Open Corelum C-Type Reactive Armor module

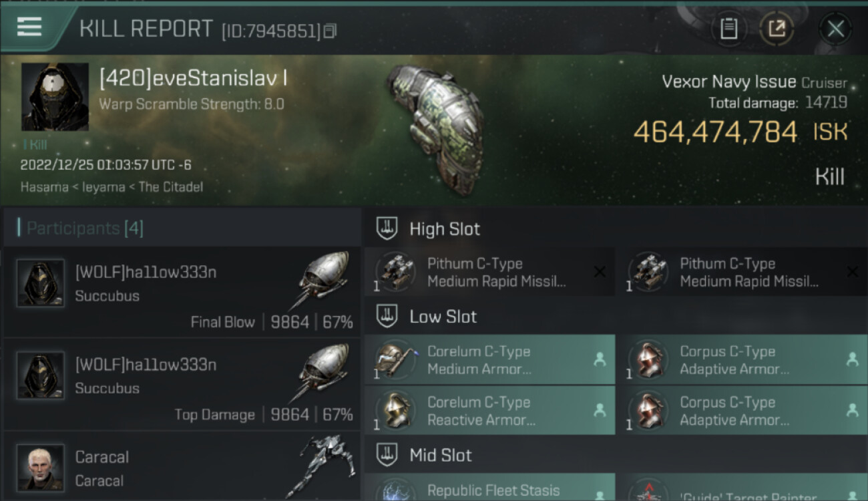[x=489, y=410]
